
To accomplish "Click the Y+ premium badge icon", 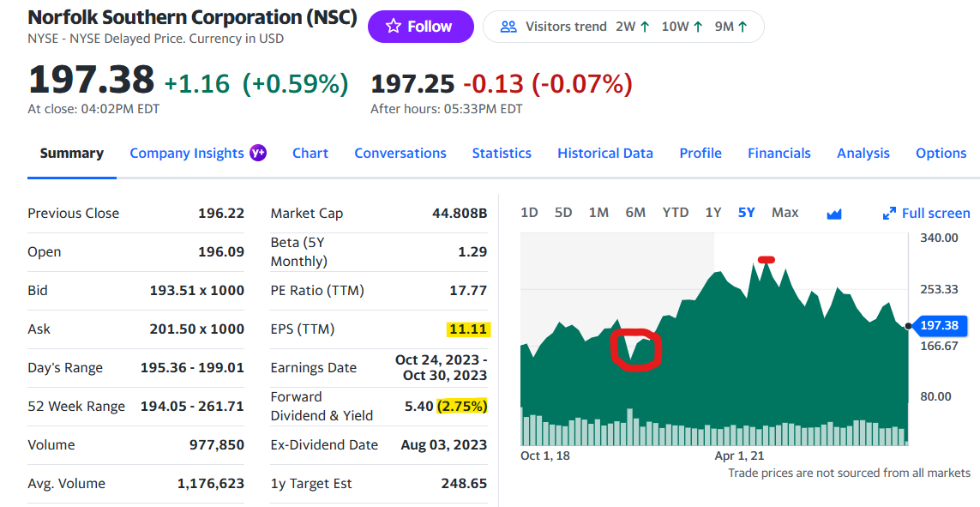I will [258, 153].
